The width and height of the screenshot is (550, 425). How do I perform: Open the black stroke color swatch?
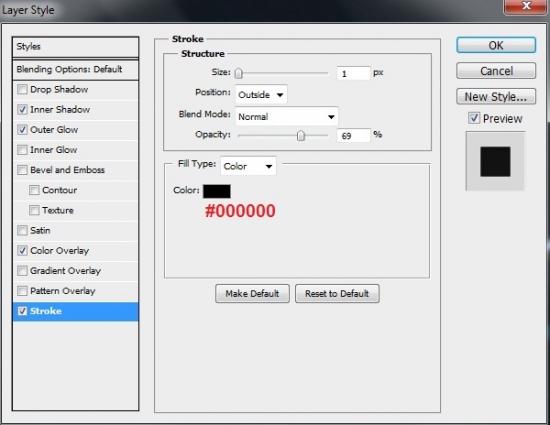[217, 191]
